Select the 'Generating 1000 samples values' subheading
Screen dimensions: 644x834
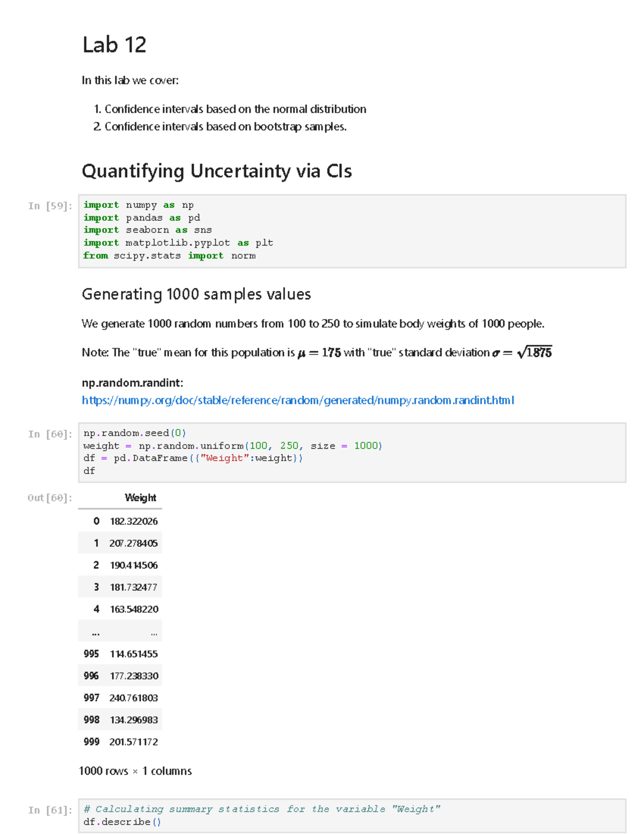(x=196, y=294)
